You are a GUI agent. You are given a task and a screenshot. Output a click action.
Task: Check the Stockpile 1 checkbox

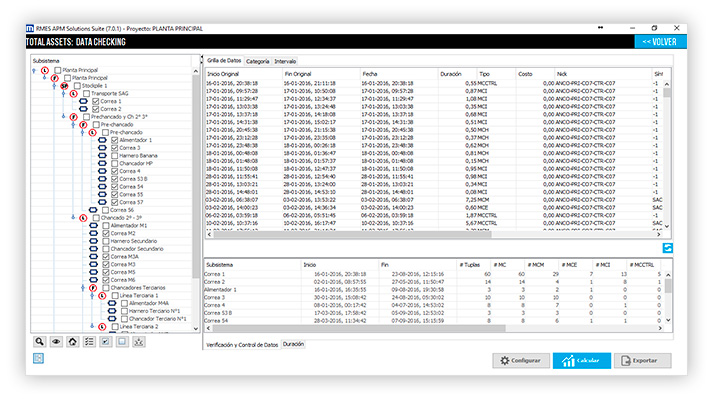click(77, 86)
